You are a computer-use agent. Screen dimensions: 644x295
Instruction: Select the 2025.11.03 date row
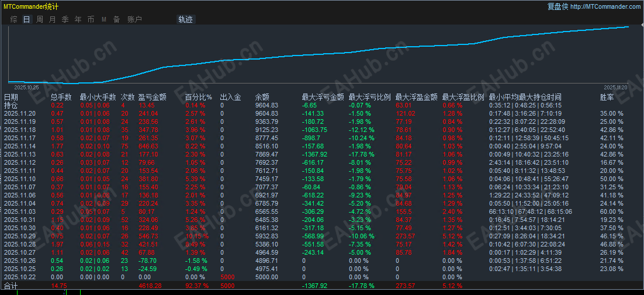pos(20,211)
